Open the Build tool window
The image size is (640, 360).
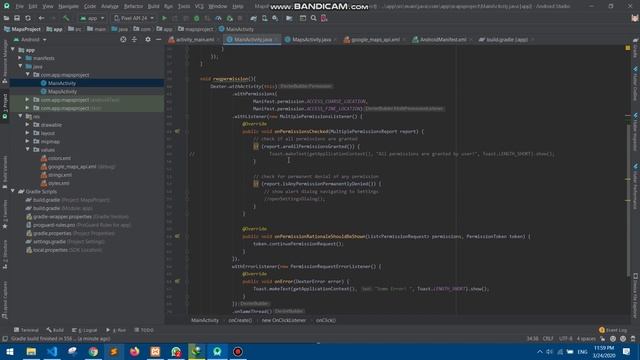[x=55, y=330]
